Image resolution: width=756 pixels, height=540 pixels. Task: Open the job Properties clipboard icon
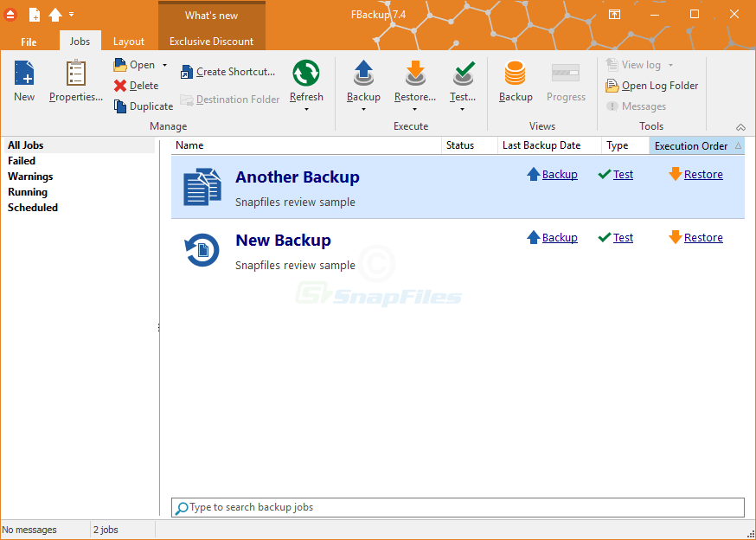point(76,73)
